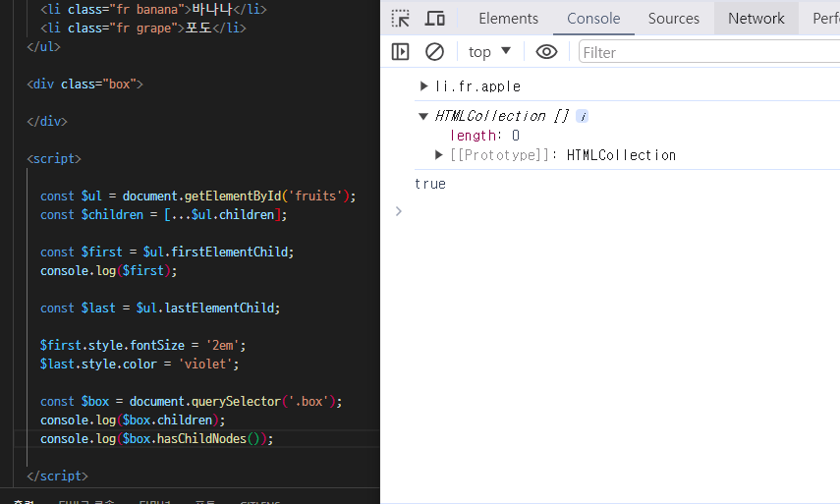Click the opening script tag
Screen dimensions: 840x504
coord(54,159)
